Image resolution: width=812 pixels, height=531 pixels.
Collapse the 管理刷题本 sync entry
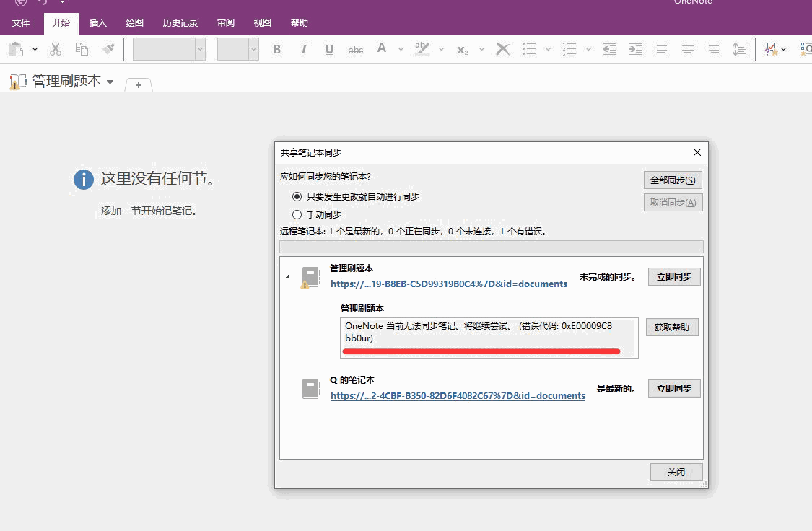(x=287, y=276)
